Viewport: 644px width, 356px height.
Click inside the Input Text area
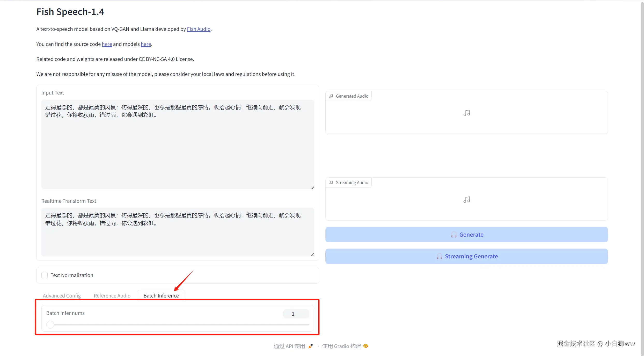[x=178, y=150]
